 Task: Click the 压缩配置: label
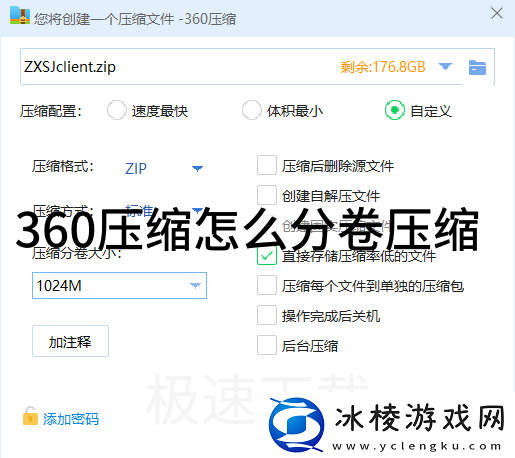point(50,111)
